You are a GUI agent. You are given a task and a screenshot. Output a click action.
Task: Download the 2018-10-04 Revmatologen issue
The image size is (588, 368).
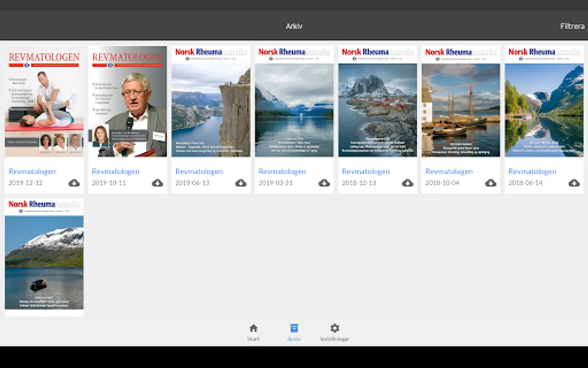(x=490, y=183)
